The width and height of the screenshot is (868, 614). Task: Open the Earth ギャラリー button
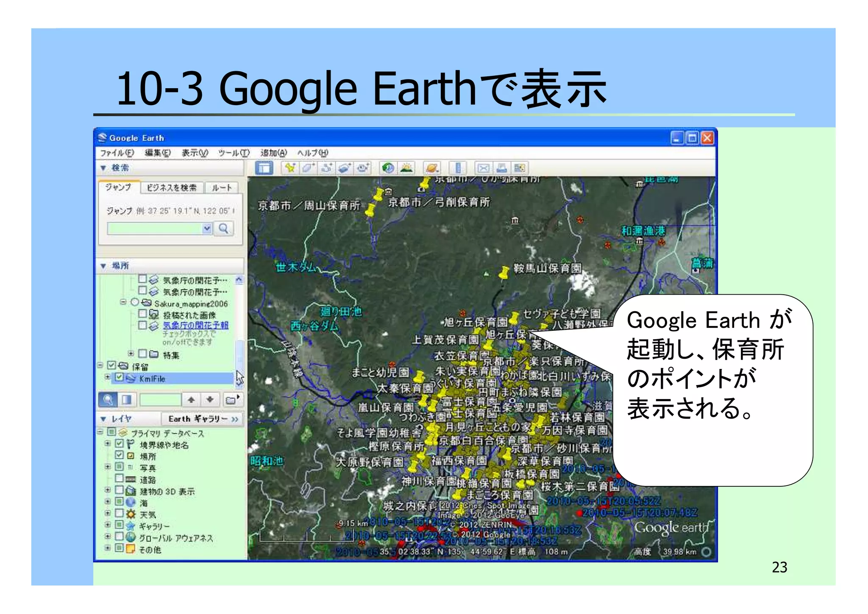point(203,419)
